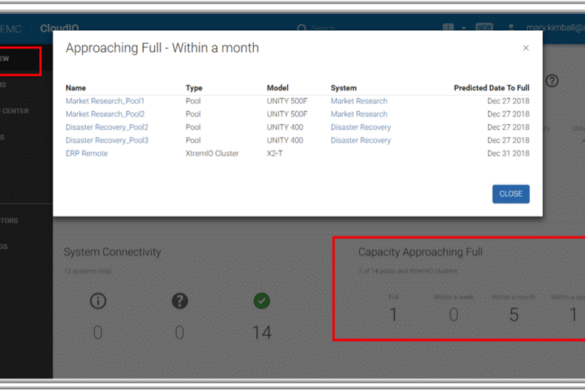Image resolution: width=585 pixels, height=390 pixels.
Task: Open Market Research_Pool2 link
Action: [x=105, y=114]
